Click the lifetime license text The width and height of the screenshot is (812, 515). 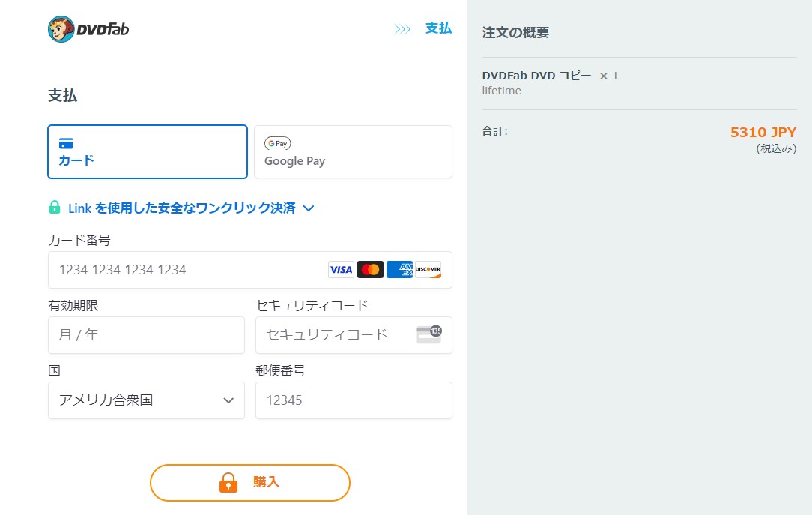[501, 91]
